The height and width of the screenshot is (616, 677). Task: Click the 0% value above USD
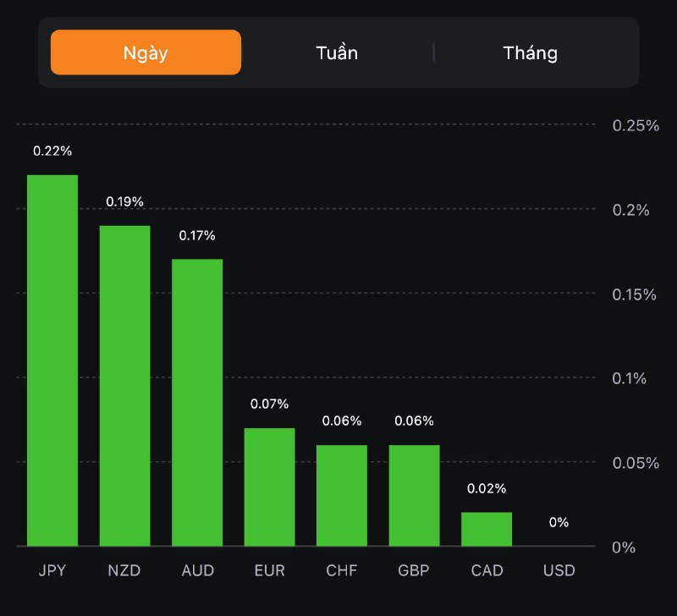pos(559,523)
